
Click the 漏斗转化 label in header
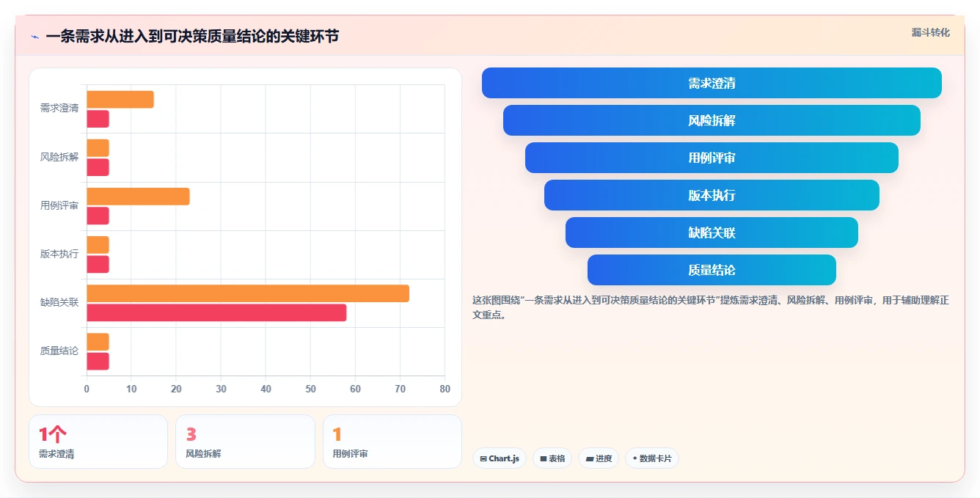tap(930, 32)
